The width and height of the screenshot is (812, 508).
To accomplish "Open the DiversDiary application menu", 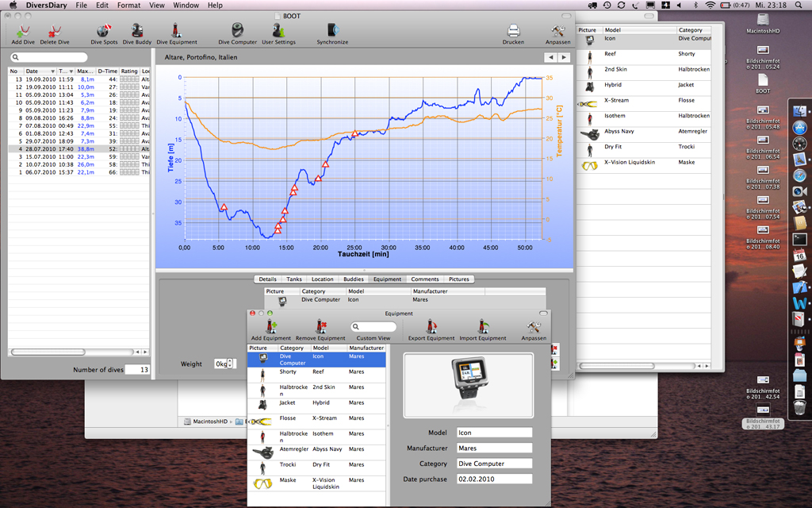I will [47, 6].
